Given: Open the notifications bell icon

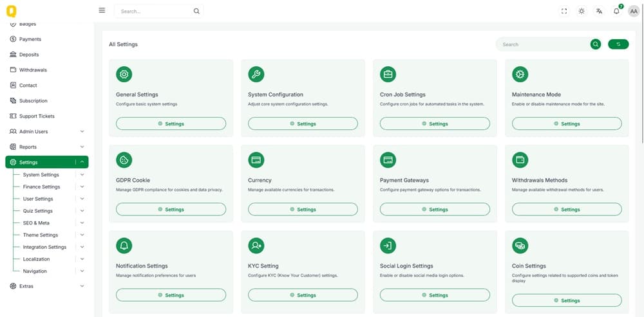Looking at the screenshot, I should pyautogui.click(x=616, y=11).
